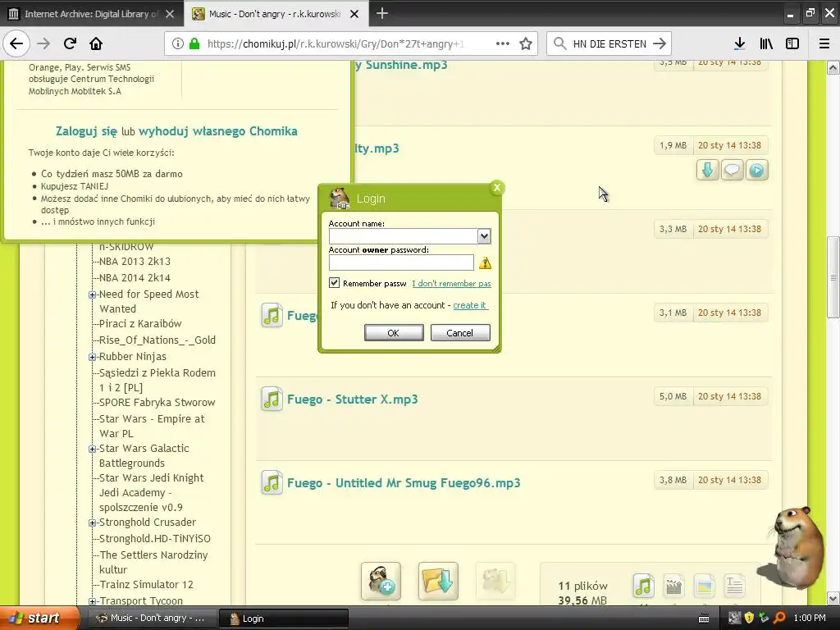Open the Firefox hamburger menu
The width and height of the screenshot is (840, 630).
click(x=824, y=43)
